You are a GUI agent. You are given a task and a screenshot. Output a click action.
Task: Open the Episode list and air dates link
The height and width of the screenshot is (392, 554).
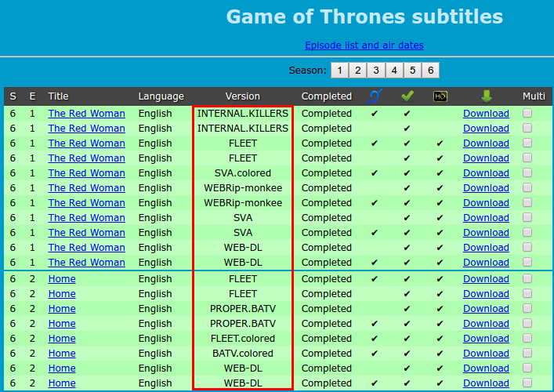click(x=364, y=45)
